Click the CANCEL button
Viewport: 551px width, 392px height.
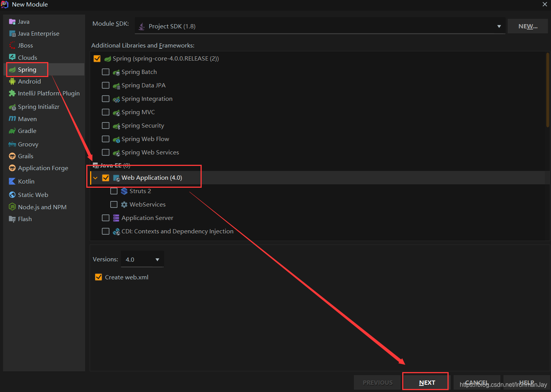477,382
